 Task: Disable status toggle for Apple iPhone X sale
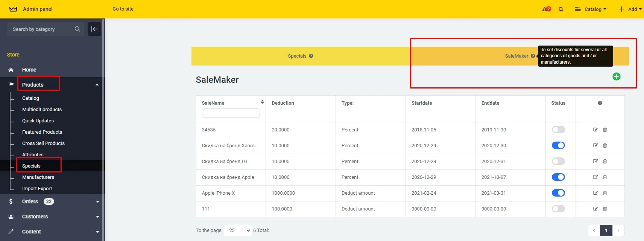(558, 193)
